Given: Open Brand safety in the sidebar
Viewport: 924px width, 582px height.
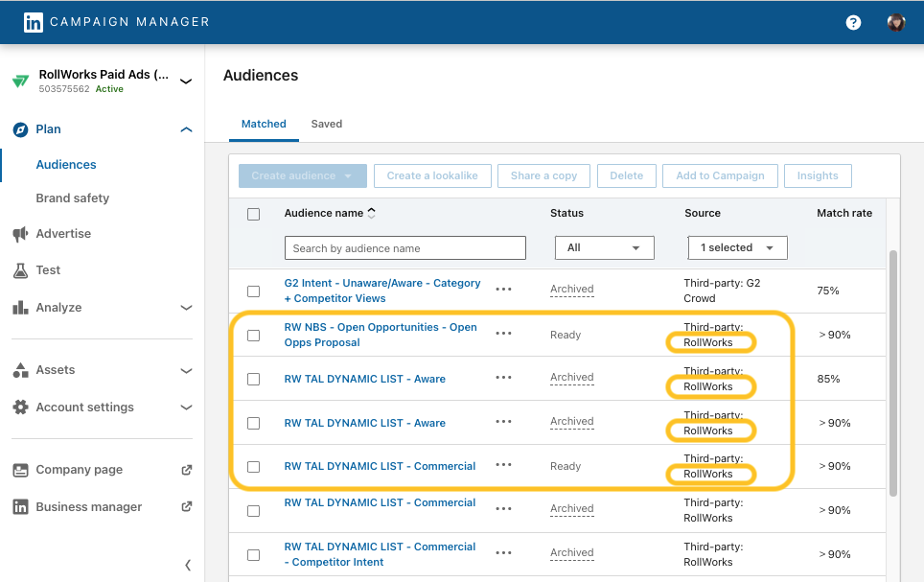Looking at the screenshot, I should point(73,198).
